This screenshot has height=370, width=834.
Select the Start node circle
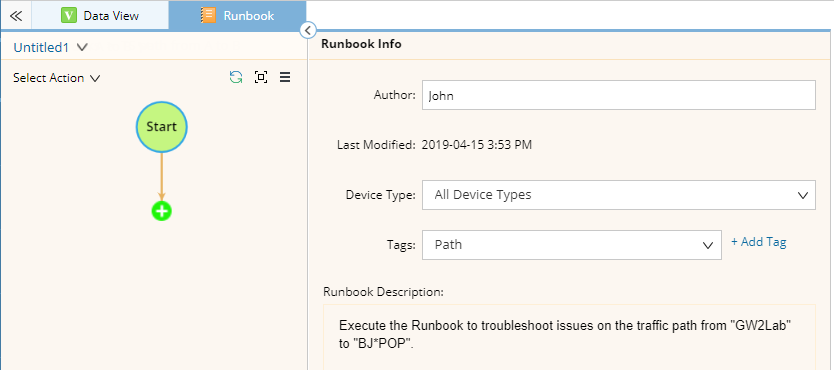tap(162, 127)
